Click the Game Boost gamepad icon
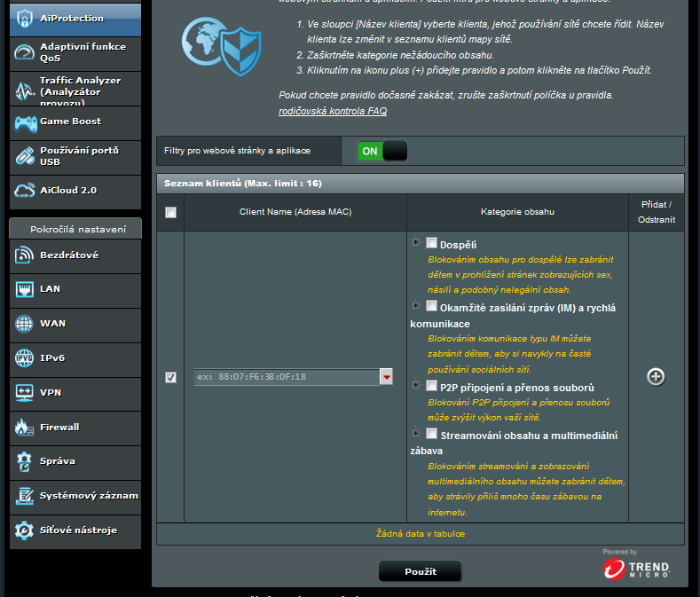The width and height of the screenshot is (700, 597). click(24, 122)
